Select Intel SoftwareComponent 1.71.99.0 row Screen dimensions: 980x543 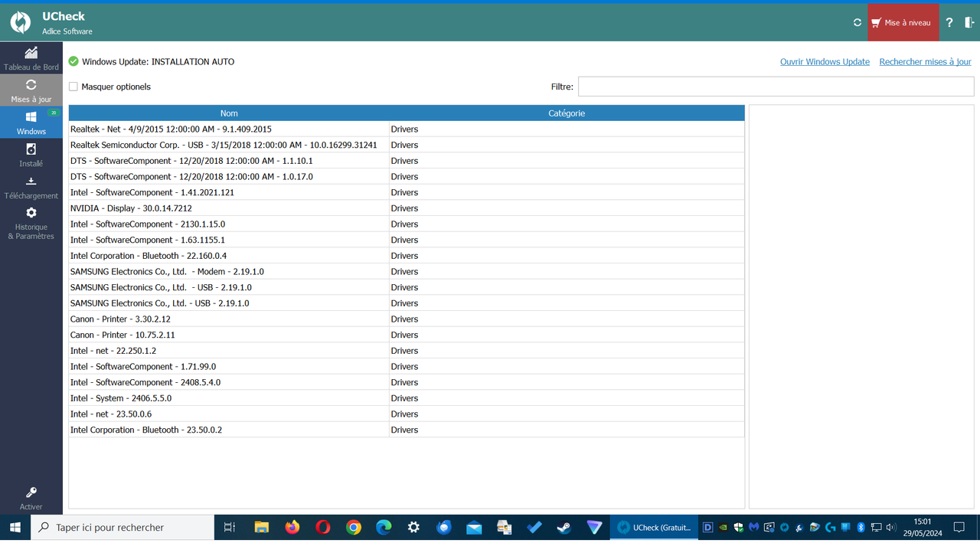coord(407,367)
